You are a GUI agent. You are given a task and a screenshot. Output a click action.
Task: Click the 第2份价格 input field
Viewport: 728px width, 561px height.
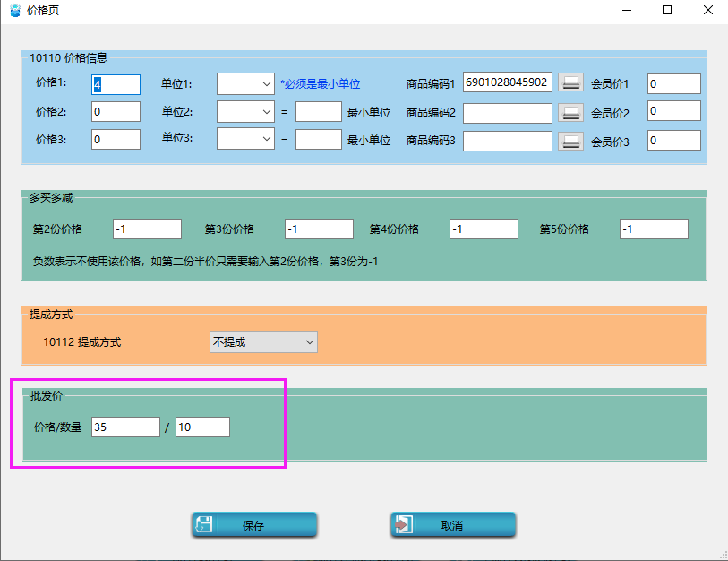[x=147, y=229]
